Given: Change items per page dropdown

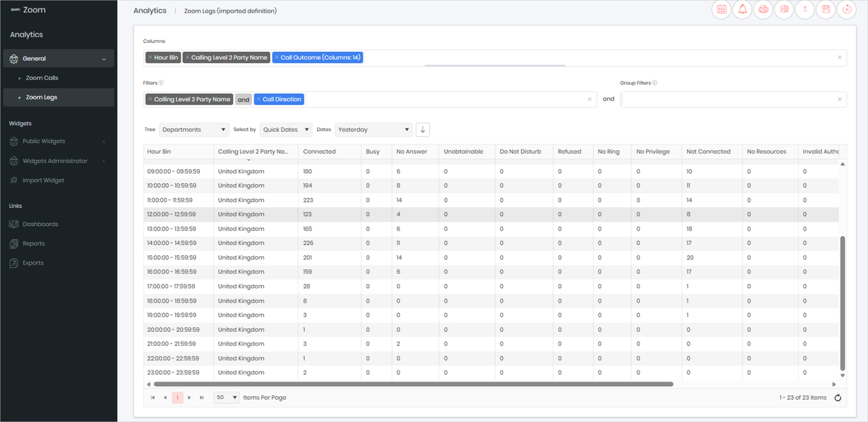Looking at the screenshot, I should [x=226, y=397].
